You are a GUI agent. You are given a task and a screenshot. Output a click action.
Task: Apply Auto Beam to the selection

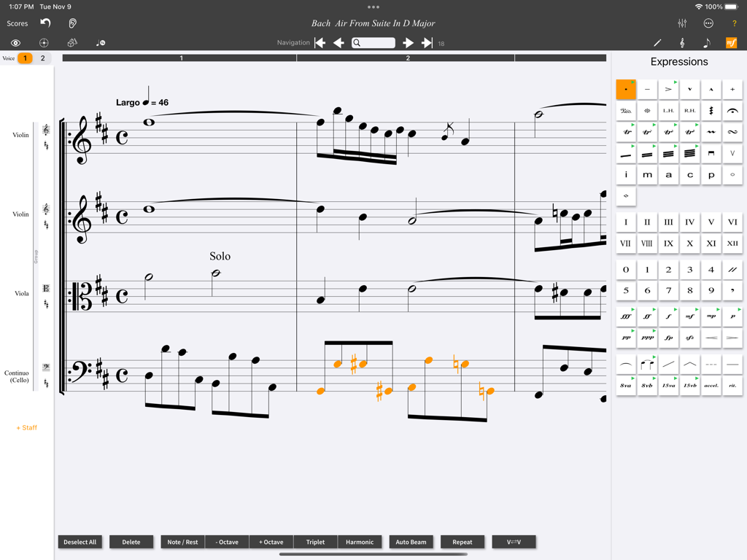(409, 541)
